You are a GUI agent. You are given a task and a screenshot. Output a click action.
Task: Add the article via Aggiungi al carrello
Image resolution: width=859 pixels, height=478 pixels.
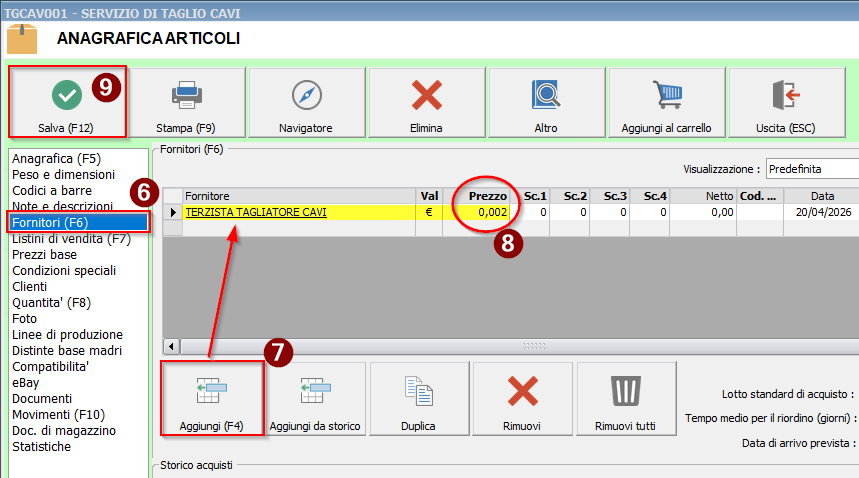[666, 102]
